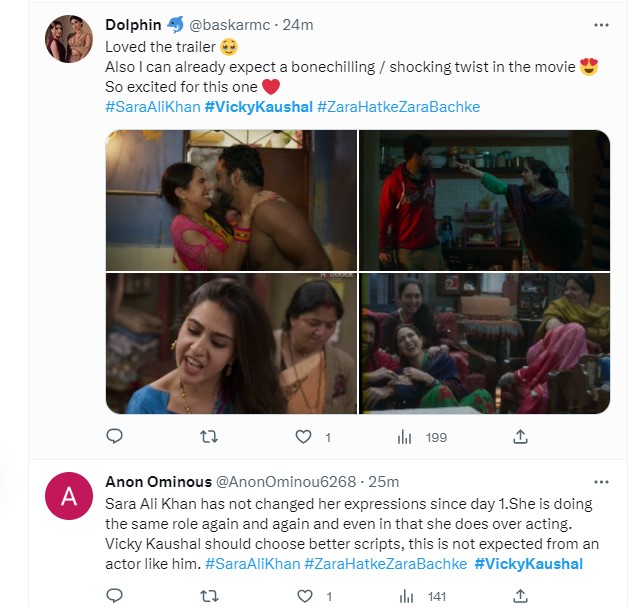Open more options for Anon Ominous tweet
The image size is (634, 607).
pos(600,482)
